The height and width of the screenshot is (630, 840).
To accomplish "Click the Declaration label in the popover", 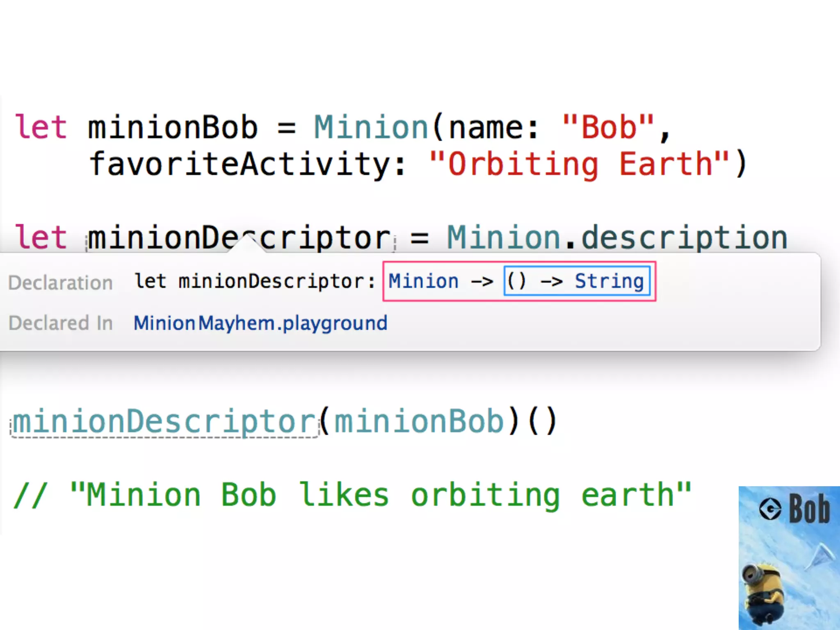I will 61,283.
